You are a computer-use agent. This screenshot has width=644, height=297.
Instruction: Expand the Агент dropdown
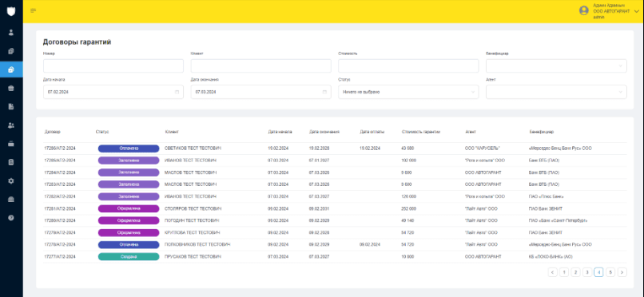click(556, 93)
